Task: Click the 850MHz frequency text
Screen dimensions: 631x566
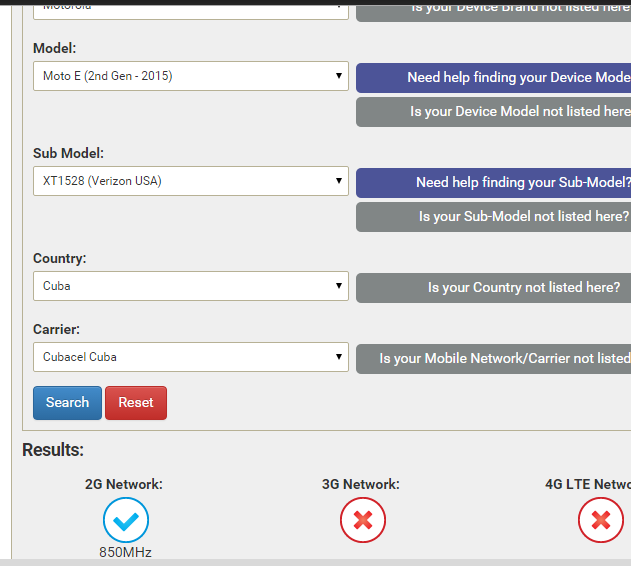Action: (x=125, y=552)
